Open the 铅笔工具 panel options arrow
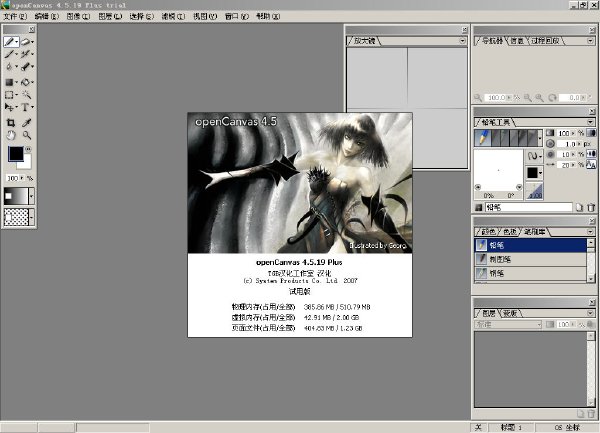Screen dimensions: 600x433 tap(590, 122)
